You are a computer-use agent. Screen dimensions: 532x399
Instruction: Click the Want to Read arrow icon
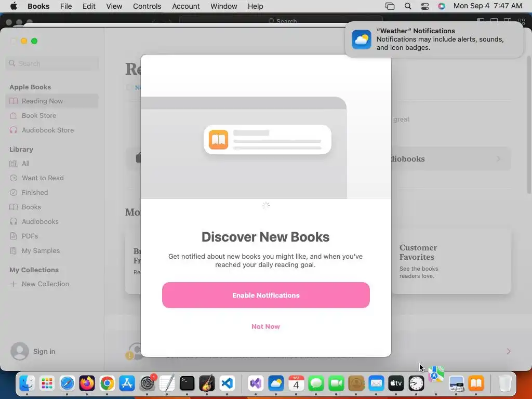click(x=13, y=178)
